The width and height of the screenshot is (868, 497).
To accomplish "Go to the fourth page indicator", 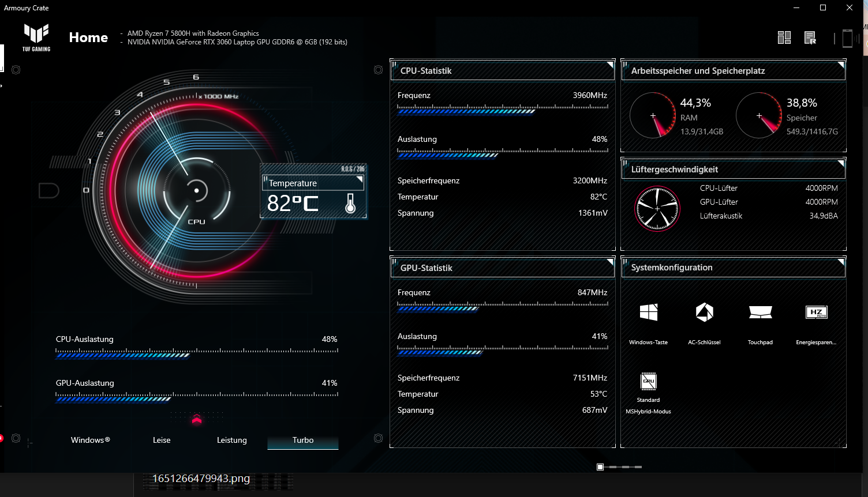I will click(638, 467).
